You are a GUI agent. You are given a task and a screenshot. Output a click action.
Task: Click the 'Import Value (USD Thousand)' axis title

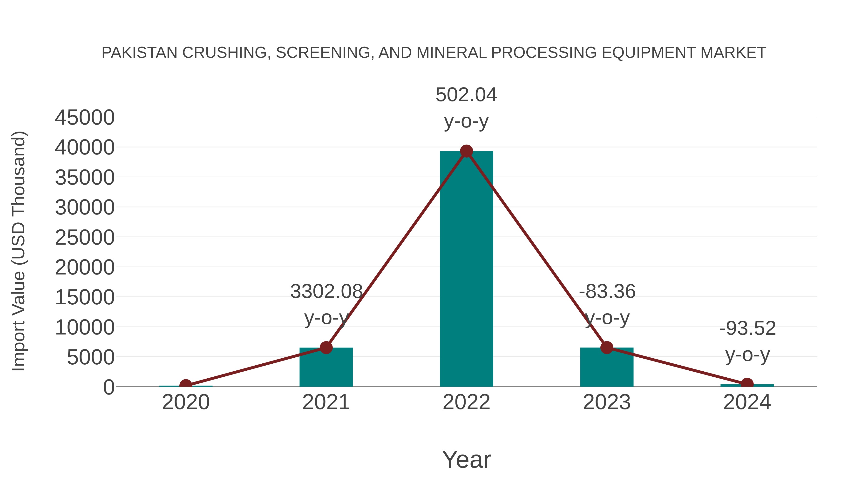pos(19,251)
